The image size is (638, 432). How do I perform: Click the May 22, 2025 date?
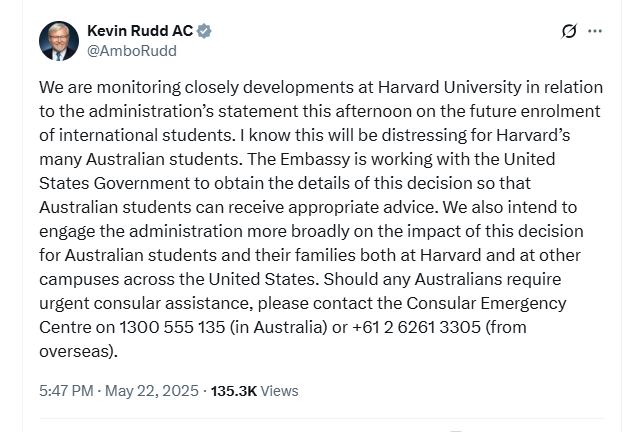[152, 391]
